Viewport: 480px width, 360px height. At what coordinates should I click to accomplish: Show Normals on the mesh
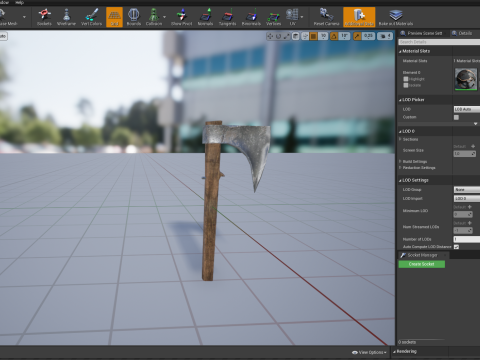click(205, 17)
